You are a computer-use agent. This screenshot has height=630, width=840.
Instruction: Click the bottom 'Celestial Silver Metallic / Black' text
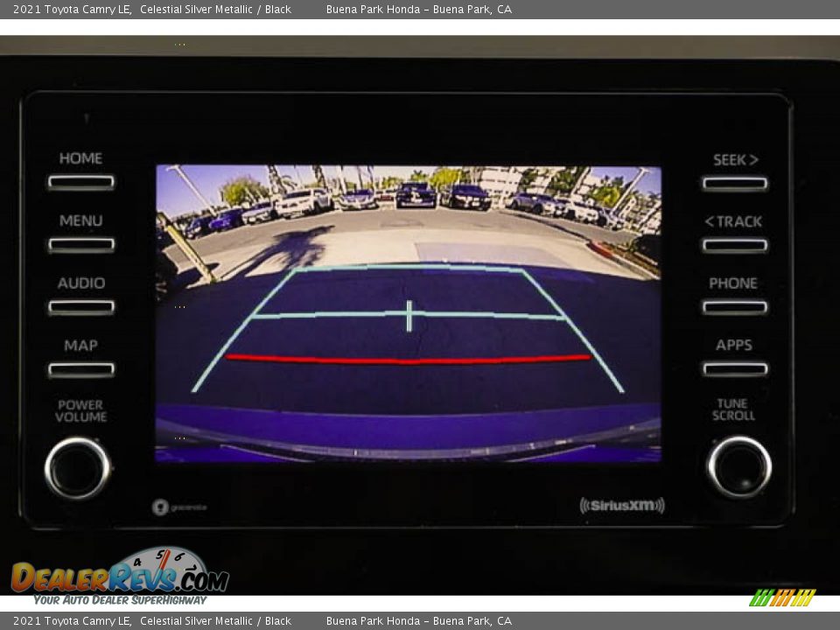215,621
